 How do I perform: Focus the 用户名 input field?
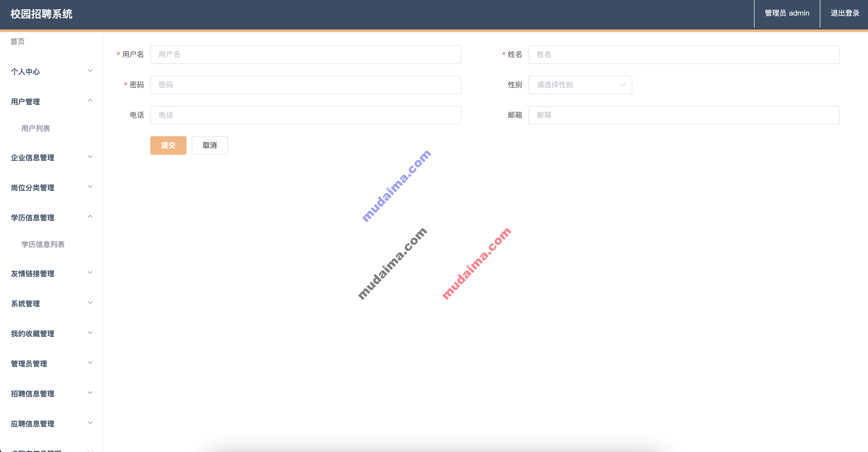point(305,55)
